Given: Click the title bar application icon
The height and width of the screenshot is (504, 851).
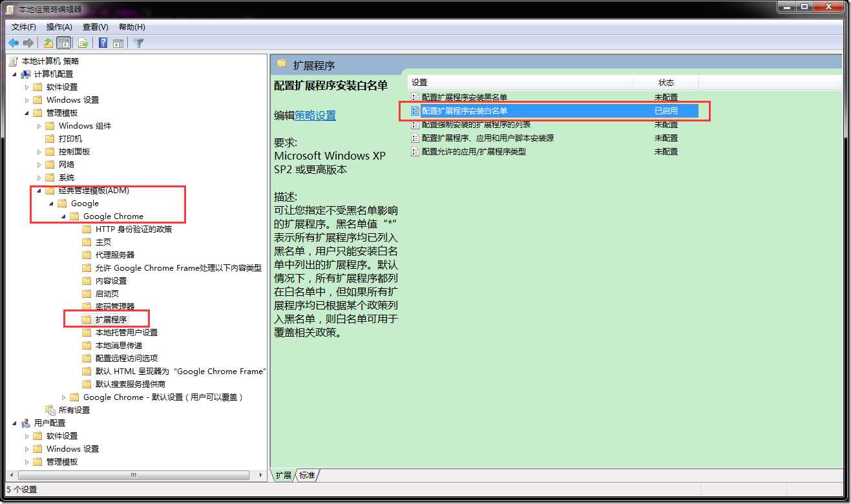Looking at the screenshot, I should point(10,9).
